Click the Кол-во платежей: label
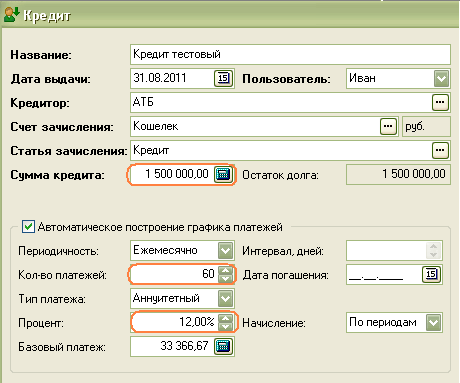 point(62,275)
